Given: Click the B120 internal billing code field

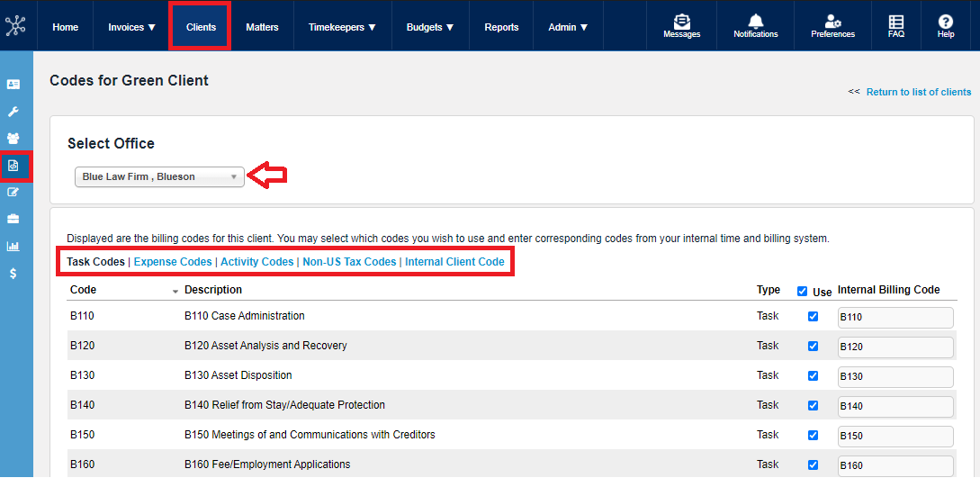Looking at the screenshot, I should point(895,347).
